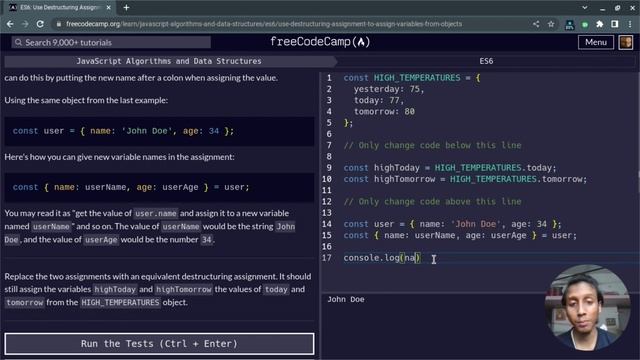Open the Chrome three-dot menu
Screen dimensions: 640x360
pos(630,24)
